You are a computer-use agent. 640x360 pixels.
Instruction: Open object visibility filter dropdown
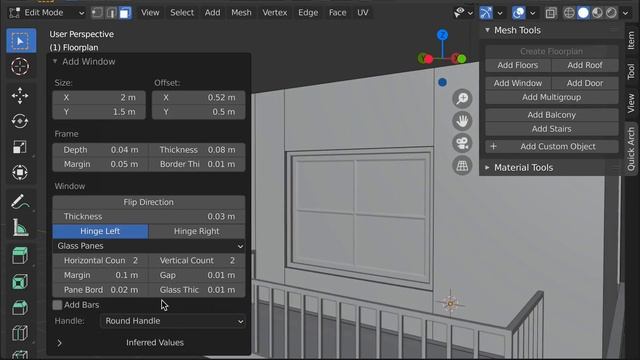point(464,13)
